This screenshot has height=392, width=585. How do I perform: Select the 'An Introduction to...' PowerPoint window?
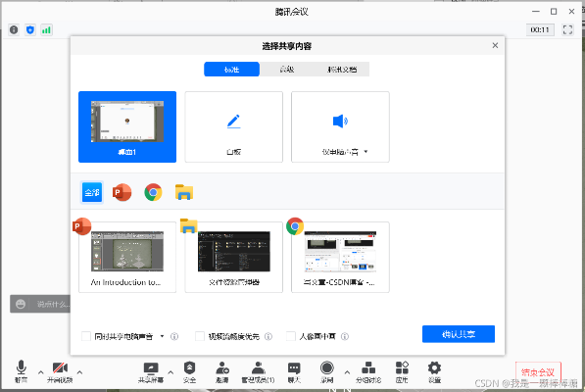point(127,258)
